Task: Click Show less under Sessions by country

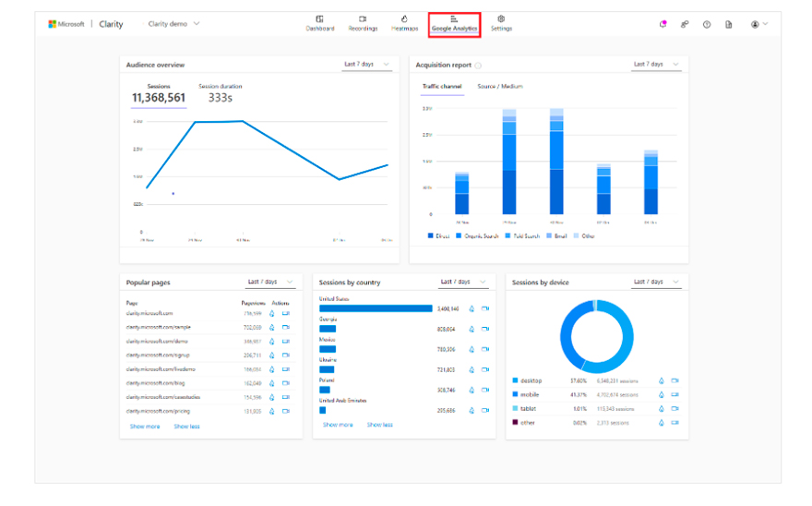Action: point(379,425)
